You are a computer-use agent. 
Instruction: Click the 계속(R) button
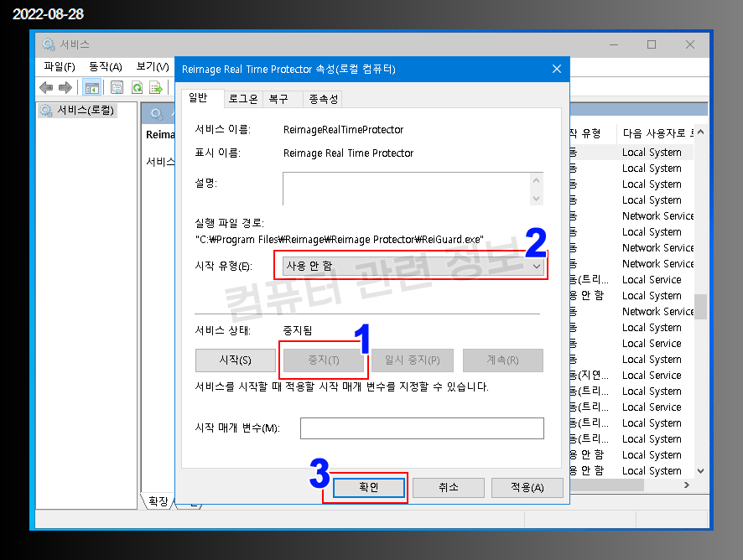click(x=503, y=360)
